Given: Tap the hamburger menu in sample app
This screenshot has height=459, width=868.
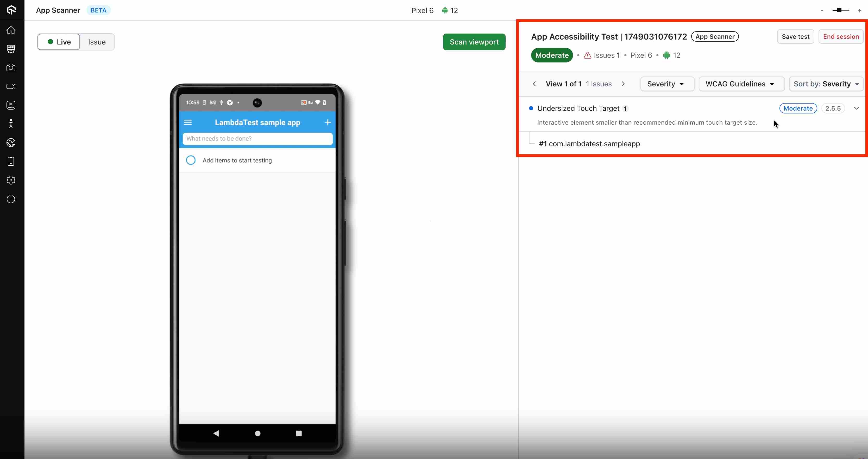Looking at the screenshot, I should 188,122.
